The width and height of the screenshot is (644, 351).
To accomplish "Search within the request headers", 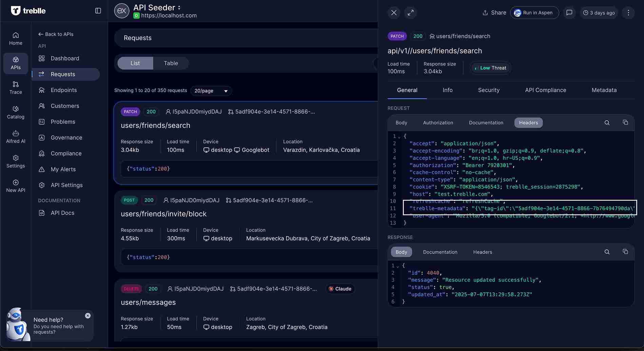I will (607, 123).
